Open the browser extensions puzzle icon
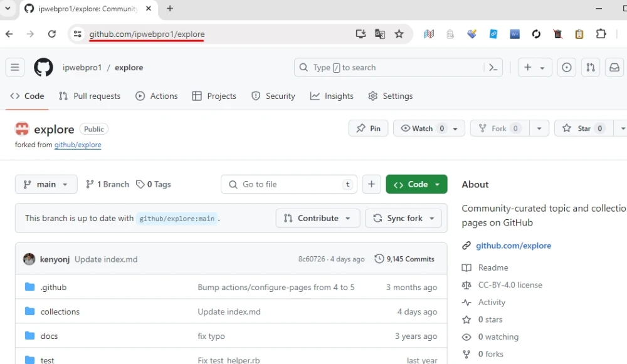627x364 pixels. pyautogui.click(x=601, y=34)
